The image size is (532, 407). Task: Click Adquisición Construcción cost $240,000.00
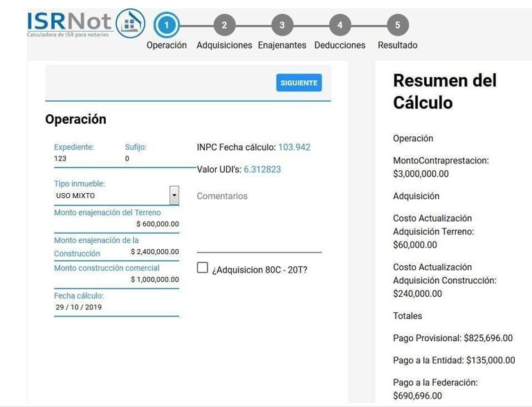tap(417, 294)
